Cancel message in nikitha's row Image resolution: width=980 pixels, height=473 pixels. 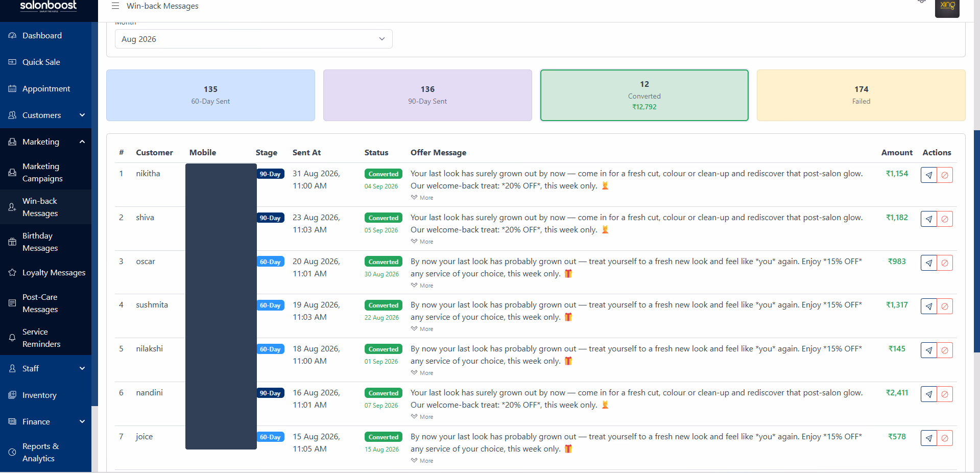pos(945,175)
